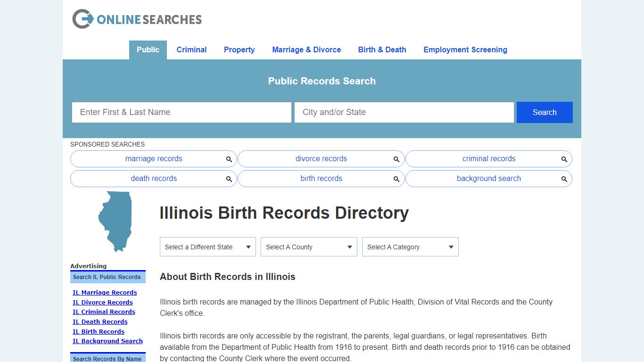Open sponsored death records search
644x362 pixels.
click(154, 179)
